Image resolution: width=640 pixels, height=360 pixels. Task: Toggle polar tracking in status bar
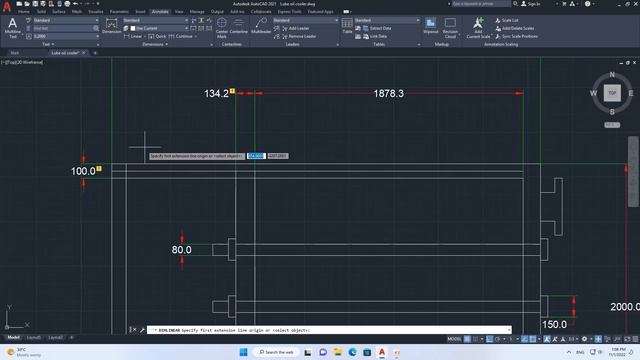pos(498,339)
